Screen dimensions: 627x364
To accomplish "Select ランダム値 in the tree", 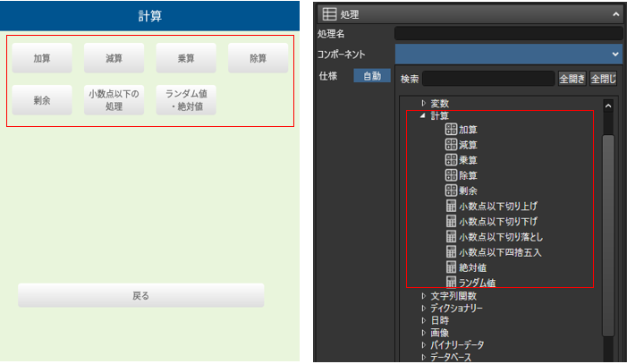I will (x=477, y=283).
